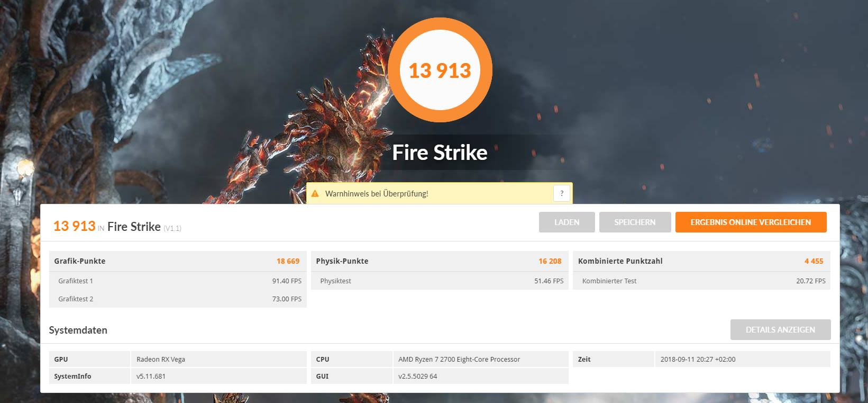Click the GPU label cell

(x=89, y=359)
